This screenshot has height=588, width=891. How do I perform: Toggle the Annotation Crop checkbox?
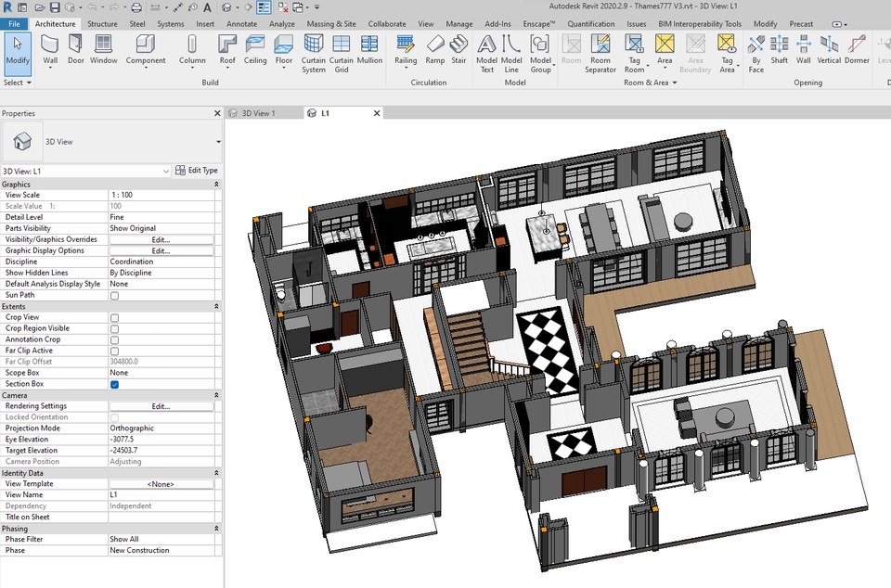coord(114,340)
